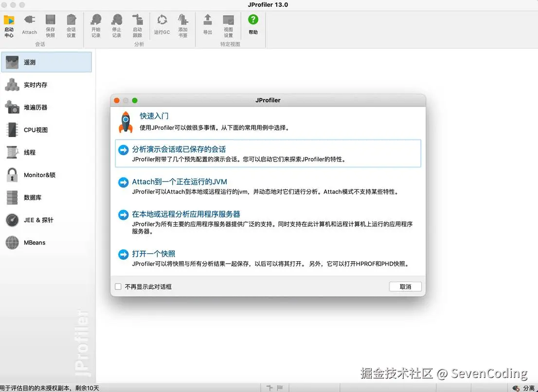Screen dimensions: 538x392
Task: Click the flag icon in status bar
Action: click(x=280, y=388)
